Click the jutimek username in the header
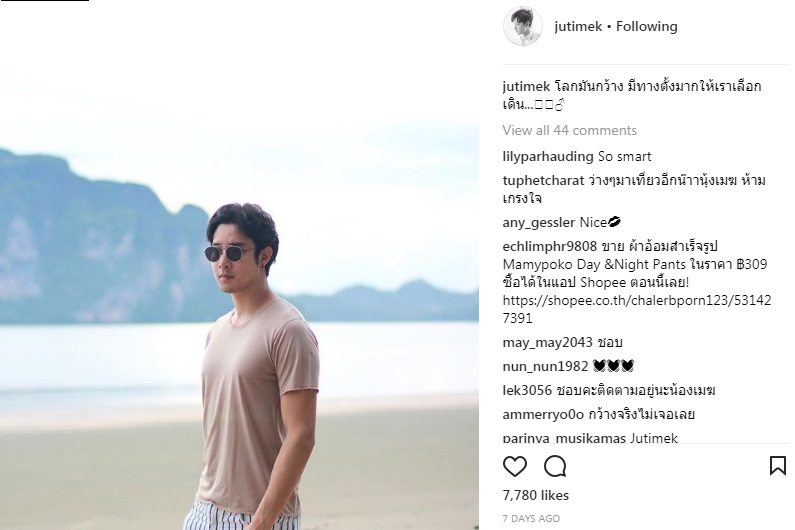Viewport: 795px width, 530px height. click(578, 26)
